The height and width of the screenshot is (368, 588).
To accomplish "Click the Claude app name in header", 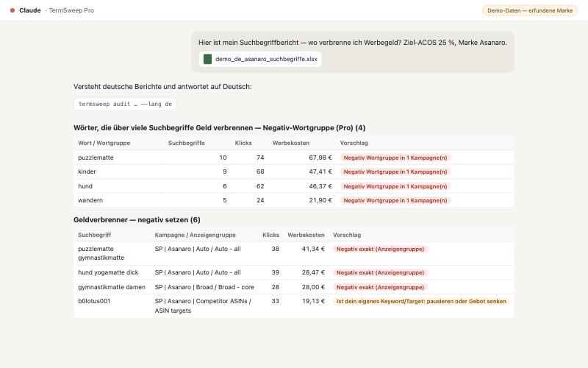I will click(30, 10).
